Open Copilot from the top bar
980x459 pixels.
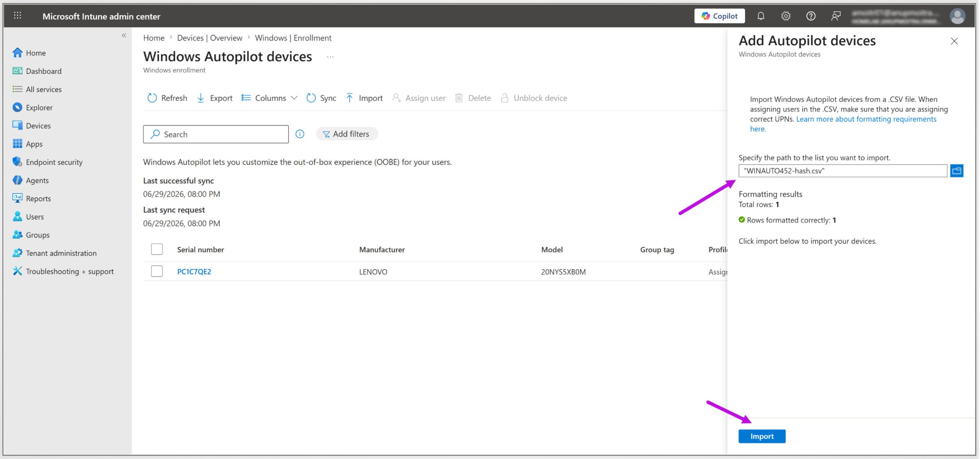coord(719,16)
